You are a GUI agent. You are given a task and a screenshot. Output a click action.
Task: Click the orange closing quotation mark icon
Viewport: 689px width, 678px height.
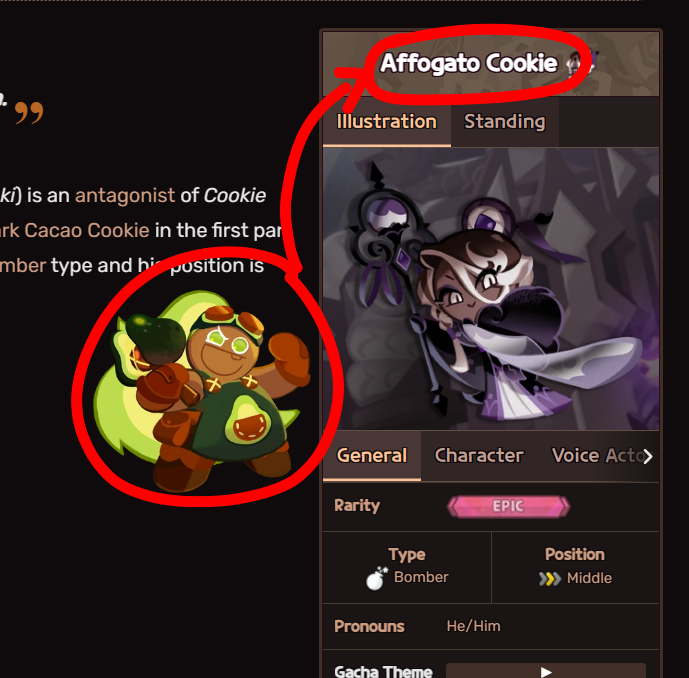pyautogui.click(x=29, y=113)
